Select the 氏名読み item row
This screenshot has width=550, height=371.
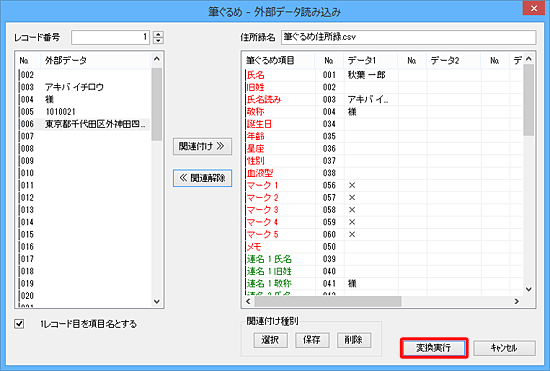[x=383, y=99]
